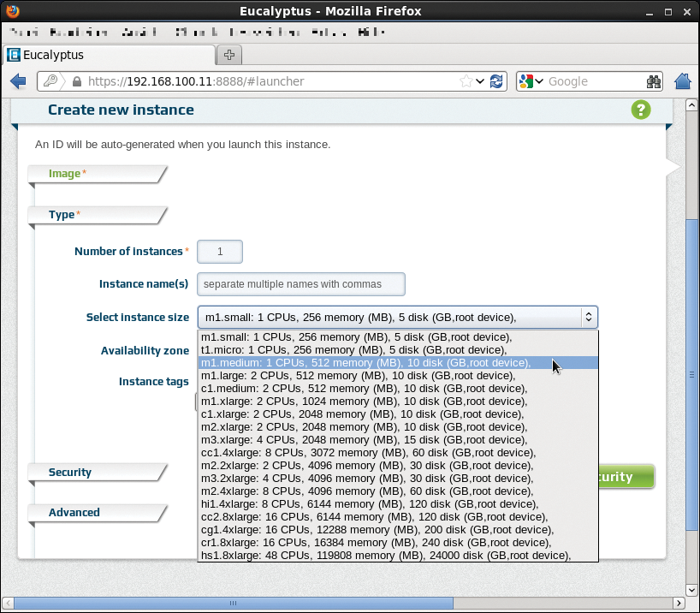Open a new tab with the plus button
The width and height of the screenshot is (700, 613).
coord(230,55)
